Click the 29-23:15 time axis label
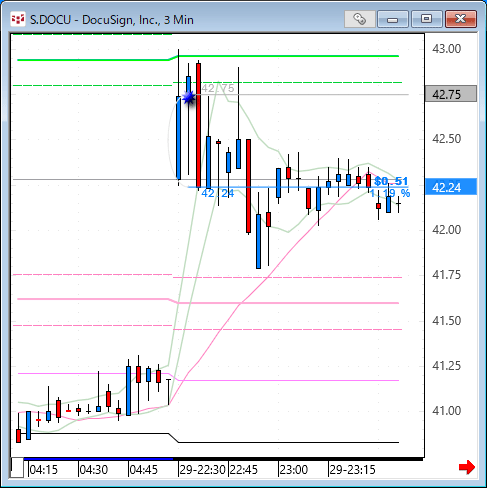 click(352, 470)
